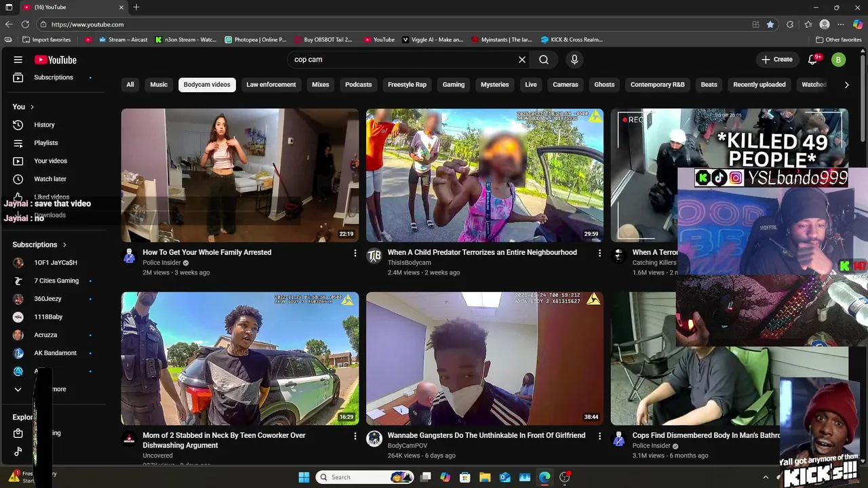Open options for When A Child Predator video
The image size is (868, 488).
(599, 253)
